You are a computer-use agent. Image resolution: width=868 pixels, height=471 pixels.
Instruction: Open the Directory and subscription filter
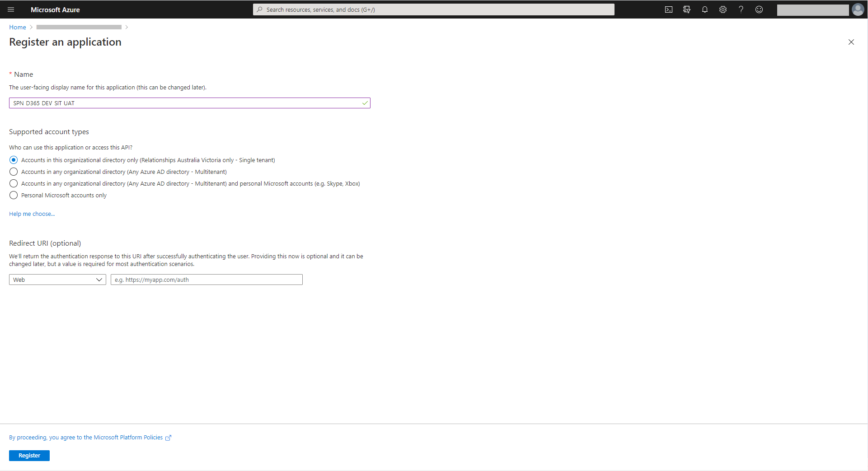[x=687, y=9]
